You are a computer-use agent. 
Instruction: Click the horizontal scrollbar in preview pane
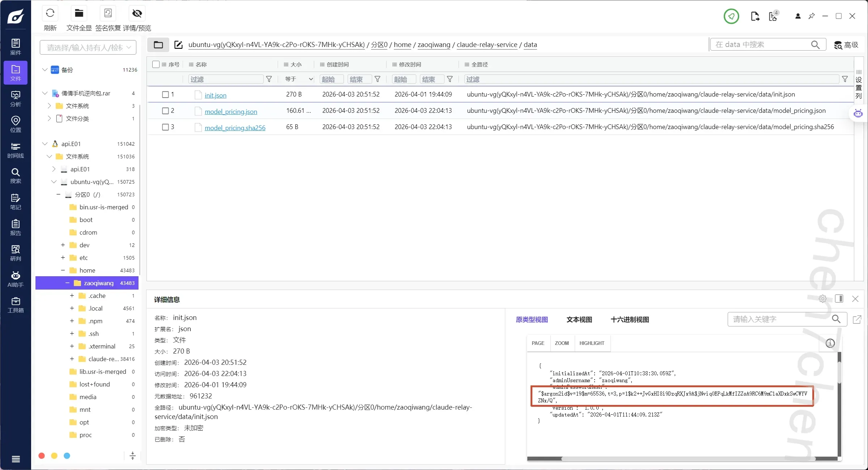coord(687,459)
